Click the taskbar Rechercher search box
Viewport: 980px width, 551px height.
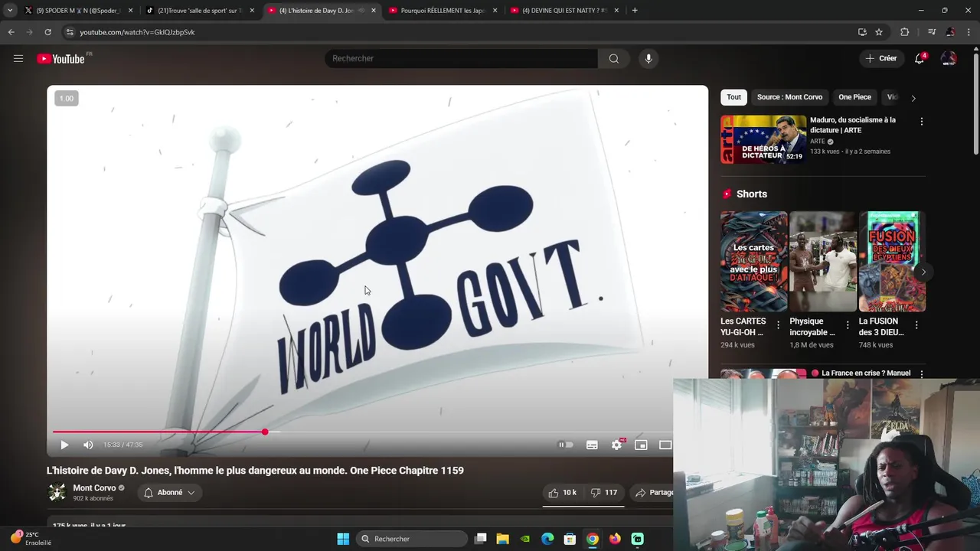412,539
